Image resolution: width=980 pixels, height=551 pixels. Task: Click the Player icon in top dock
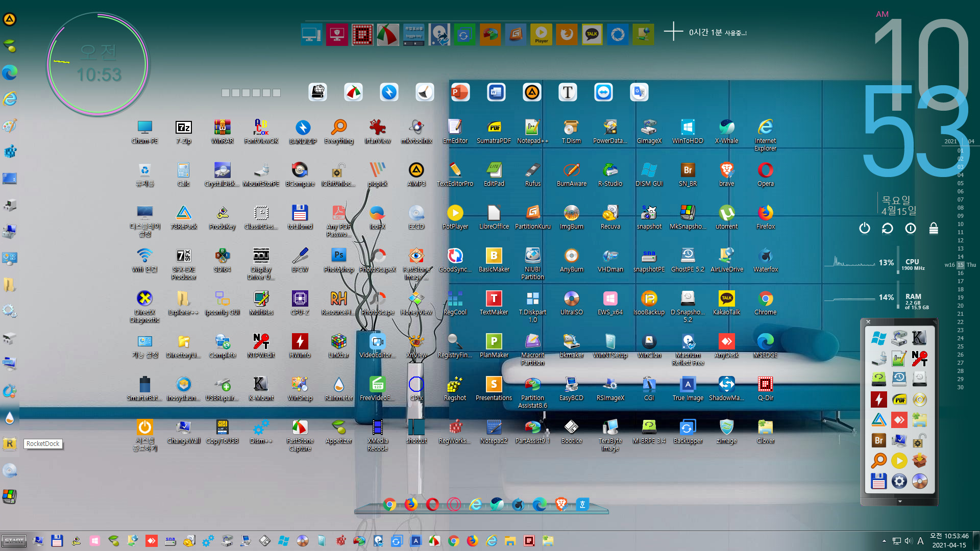coord(541,35)
